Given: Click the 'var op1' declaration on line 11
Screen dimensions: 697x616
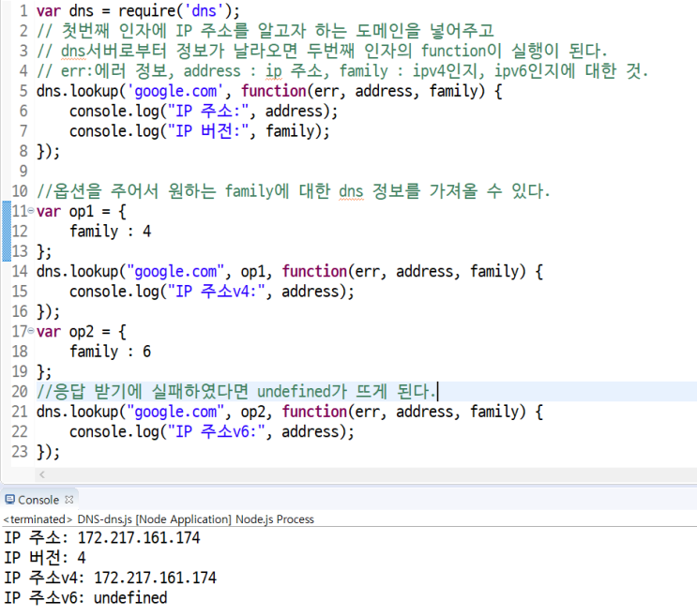Looking at the screenshot, I should pyautogui.click(x=65, y=211).
